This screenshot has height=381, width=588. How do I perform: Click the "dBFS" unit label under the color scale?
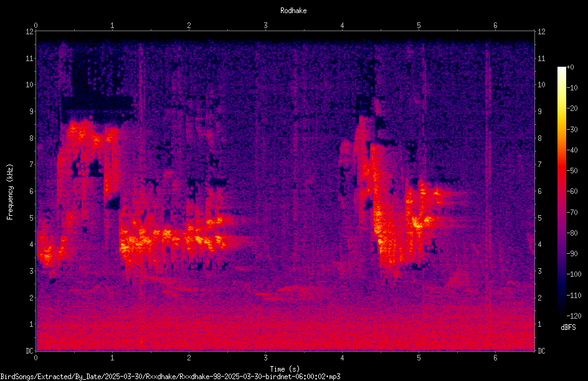(568, 327)
